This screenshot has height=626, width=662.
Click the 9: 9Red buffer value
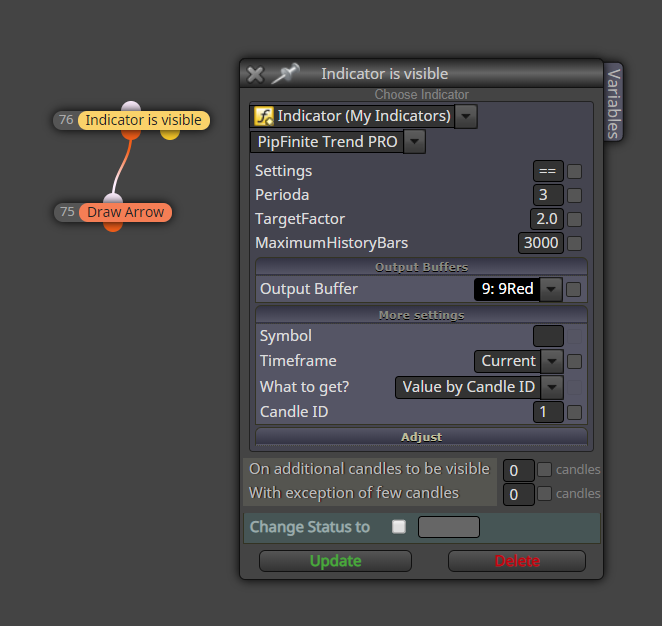(507, 289)
